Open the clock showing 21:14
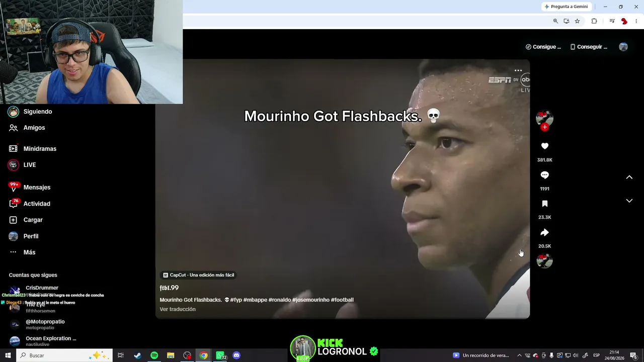The width and height of the screenshot is (644, 362). [x=614, y=355]
